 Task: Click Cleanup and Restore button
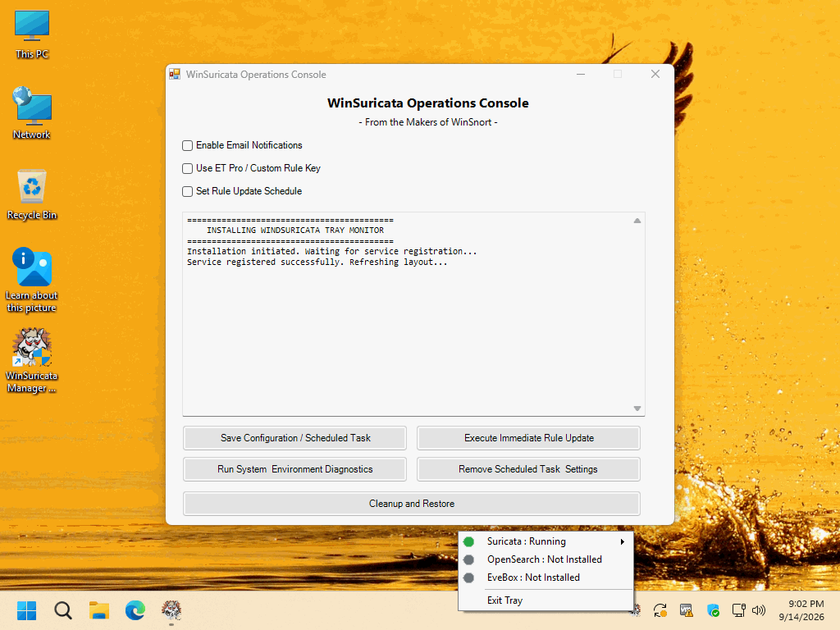(412, 504)
